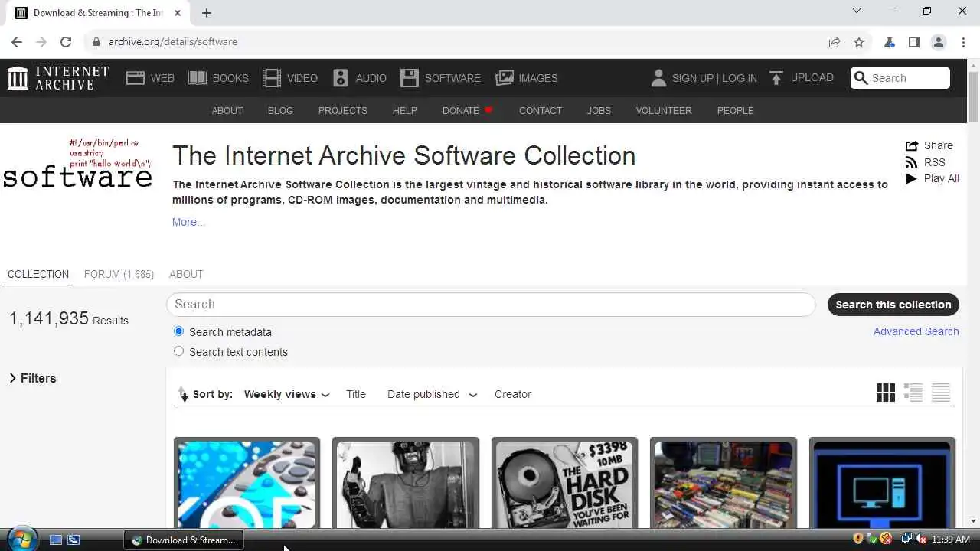Switch to compact list view

tap(941, 393)
